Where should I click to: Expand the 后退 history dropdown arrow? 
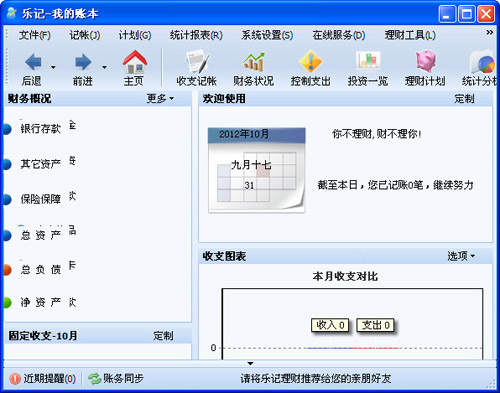pos(53,67)
